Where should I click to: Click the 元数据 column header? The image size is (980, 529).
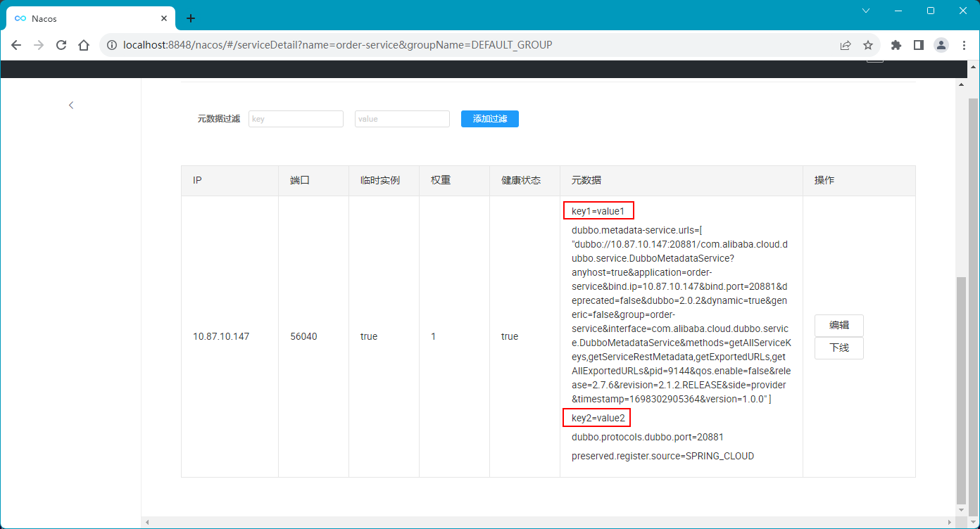[x=681, y=181]
